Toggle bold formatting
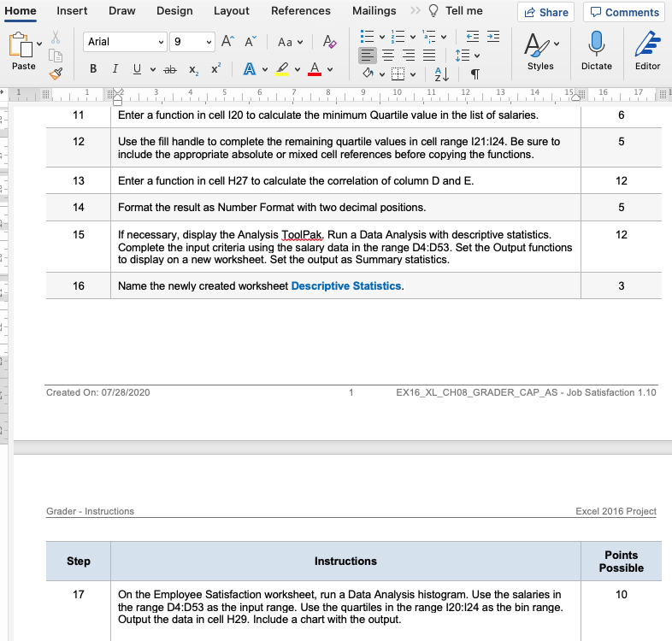Viewport: 672px width, 641px height. (x=93, y=69)
